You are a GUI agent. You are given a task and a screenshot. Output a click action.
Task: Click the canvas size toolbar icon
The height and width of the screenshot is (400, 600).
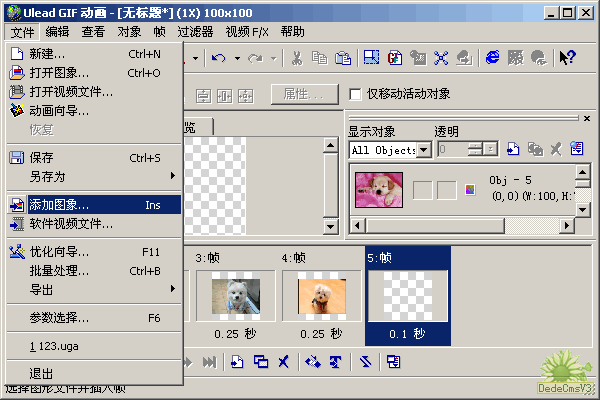click(x=371, y=58)
